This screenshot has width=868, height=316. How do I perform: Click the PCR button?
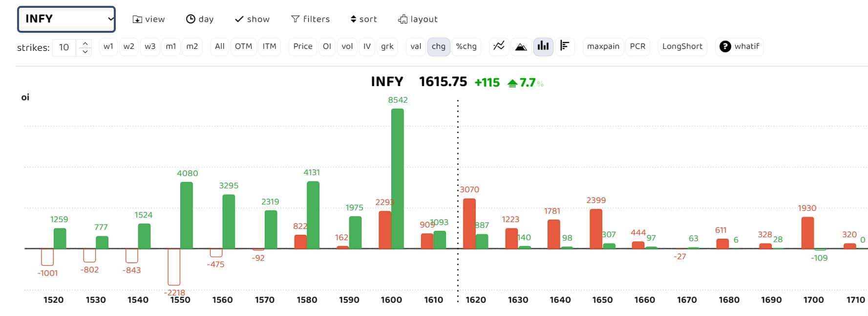pyautogui.click(x=637, y=46)
